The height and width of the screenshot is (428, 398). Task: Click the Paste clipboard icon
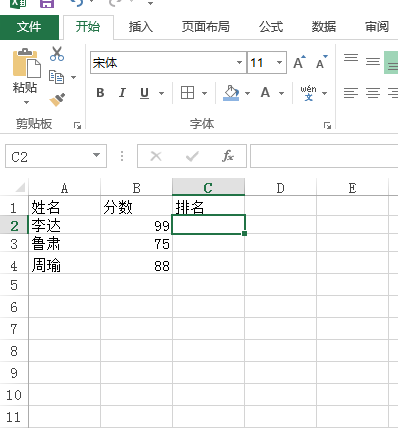click(x=26, y=63)
